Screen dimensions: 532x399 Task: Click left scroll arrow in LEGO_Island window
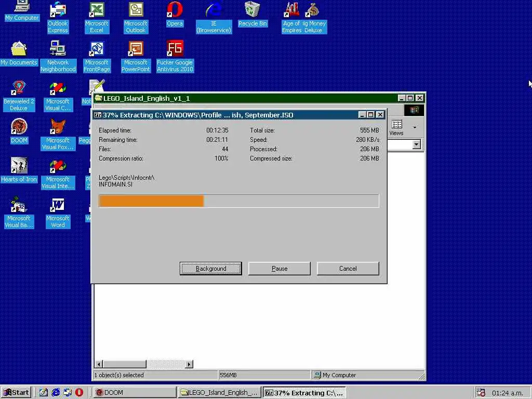pyautogui.click(x=99, y=364)
